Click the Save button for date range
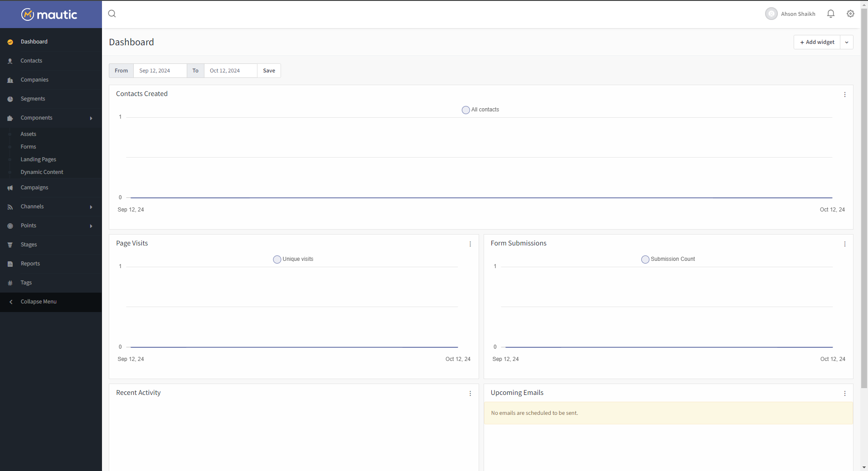The image size is (868, 471). coord(268,70)
